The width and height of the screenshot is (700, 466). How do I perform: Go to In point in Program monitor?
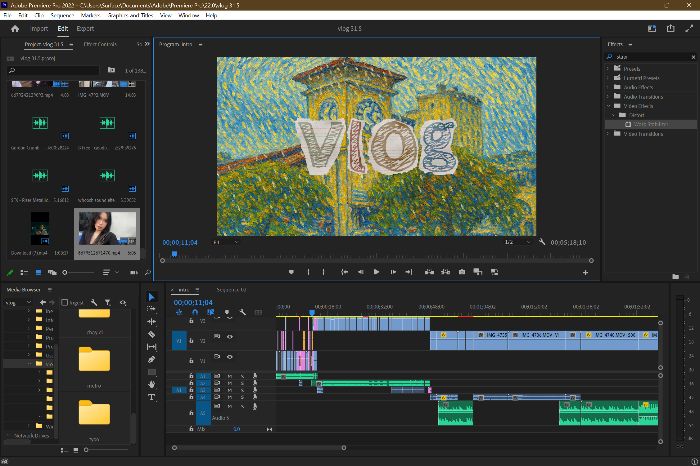click(x=344, y=272)
